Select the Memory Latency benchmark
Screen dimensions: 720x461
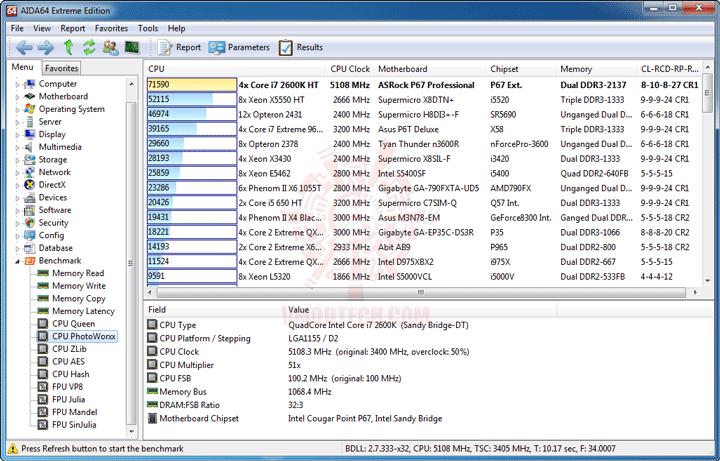[76, 311]
